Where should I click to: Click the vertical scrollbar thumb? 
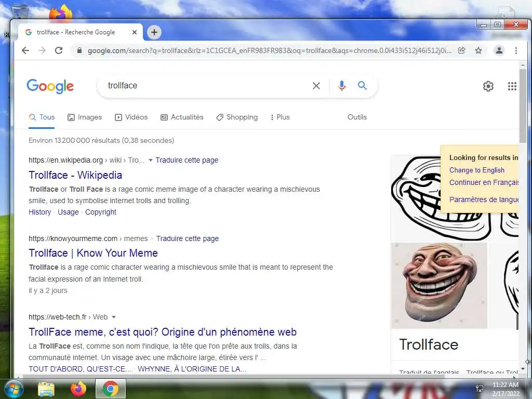coord(523,106)
